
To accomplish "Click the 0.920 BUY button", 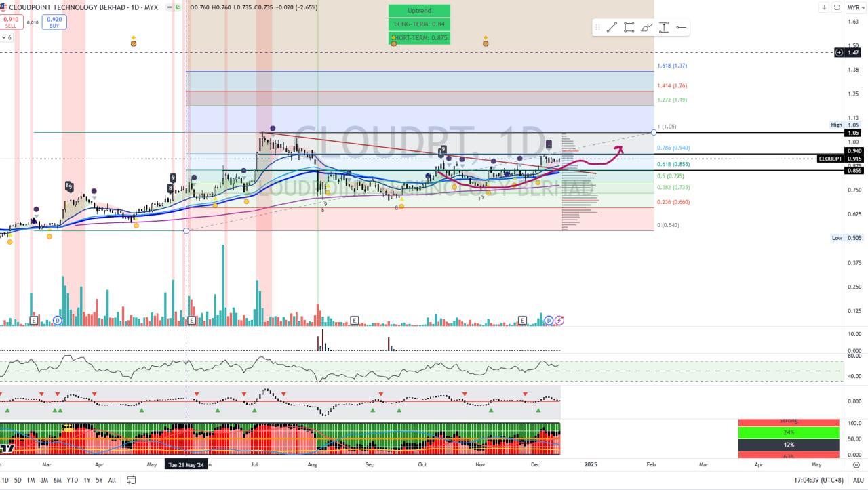I will [54, 22].
